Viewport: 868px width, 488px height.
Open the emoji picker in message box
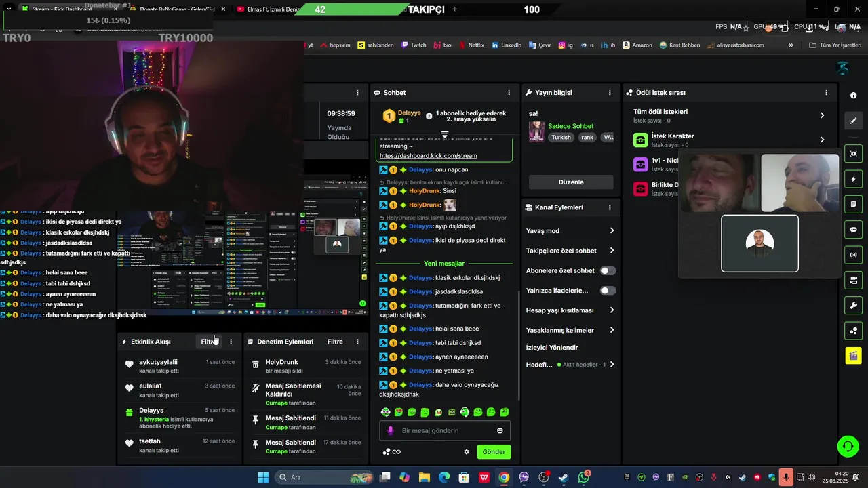pyautogui.click(x=500, y=430)
